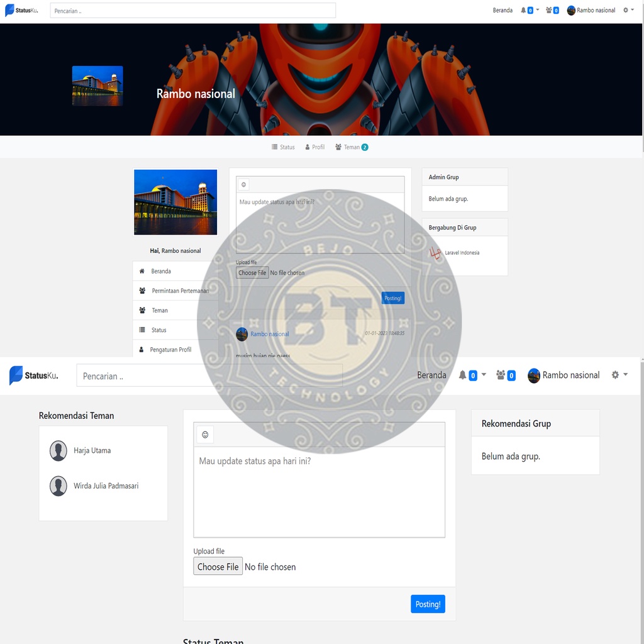Click Choose File on the home feed status form
Viewport: 644px width, 644px height.
218,567
